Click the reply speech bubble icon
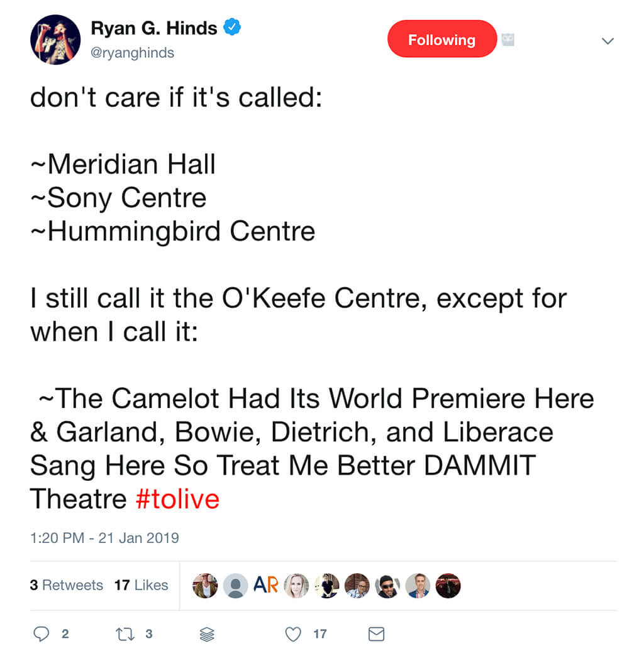Screen dimensions: 644x658 [x=41, y=634]
